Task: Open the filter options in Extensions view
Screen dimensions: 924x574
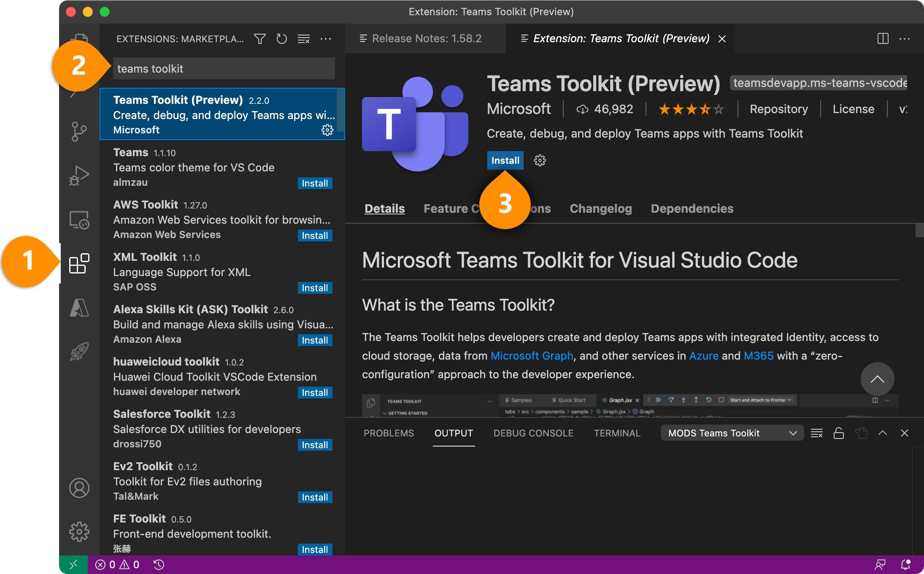Action: point(259,38)
